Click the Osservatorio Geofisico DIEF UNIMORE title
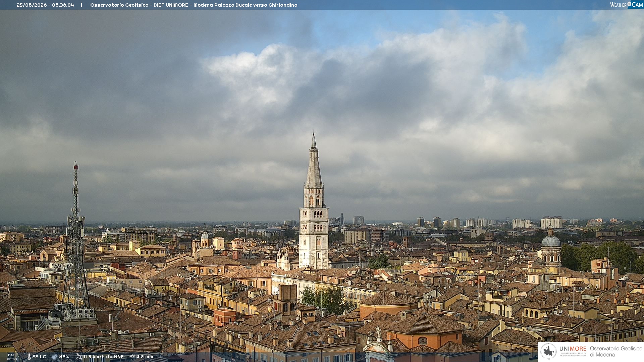The image size is (644, 362). [x=194, y=5]
